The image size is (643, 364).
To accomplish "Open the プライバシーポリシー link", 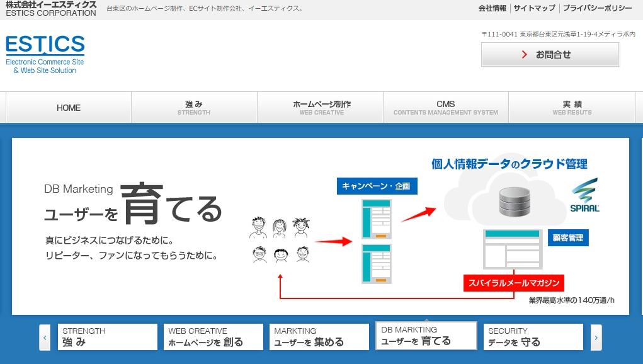I will (597, 8).
